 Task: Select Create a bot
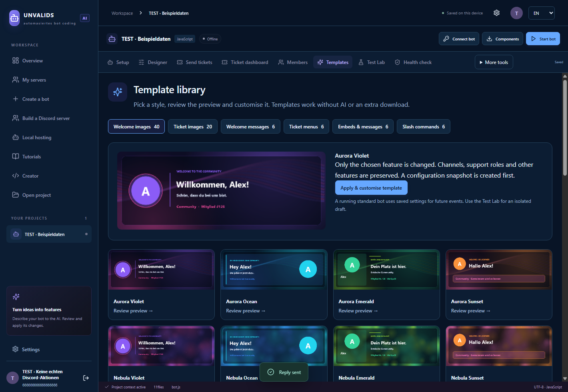(x=49, y=99)
